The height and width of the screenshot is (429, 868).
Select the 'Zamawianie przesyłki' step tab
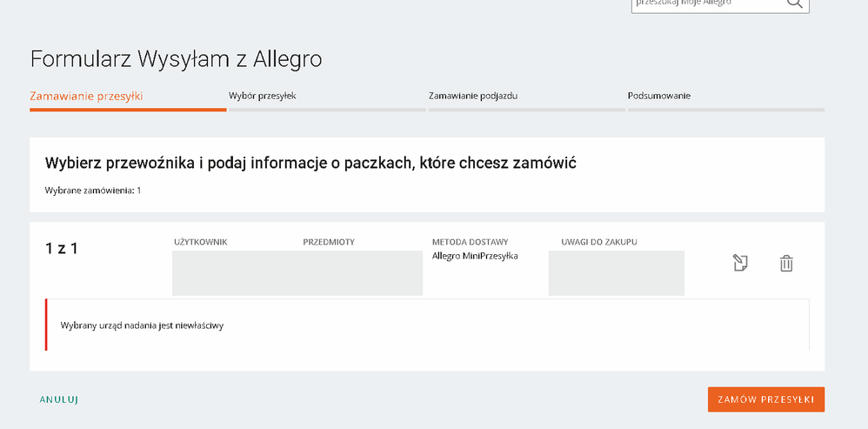pyautogui.click(x=86, y=96)
